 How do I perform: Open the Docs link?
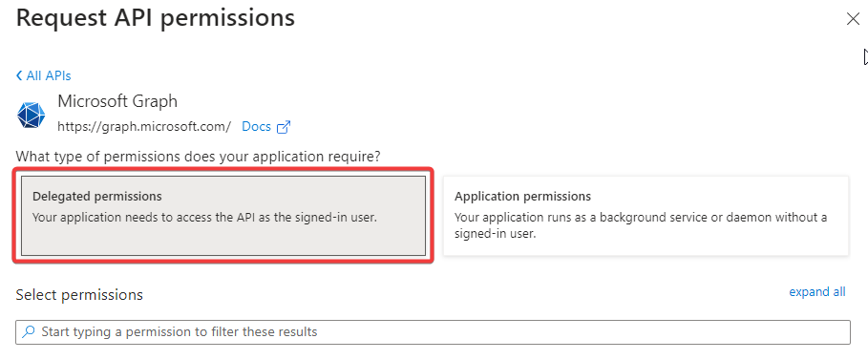click(256, 127)
